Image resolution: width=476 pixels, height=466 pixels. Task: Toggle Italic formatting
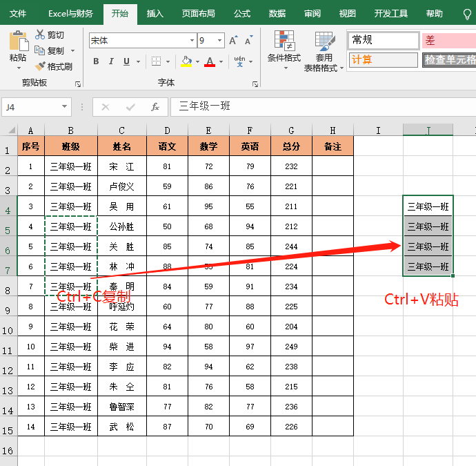click(111, 61)
